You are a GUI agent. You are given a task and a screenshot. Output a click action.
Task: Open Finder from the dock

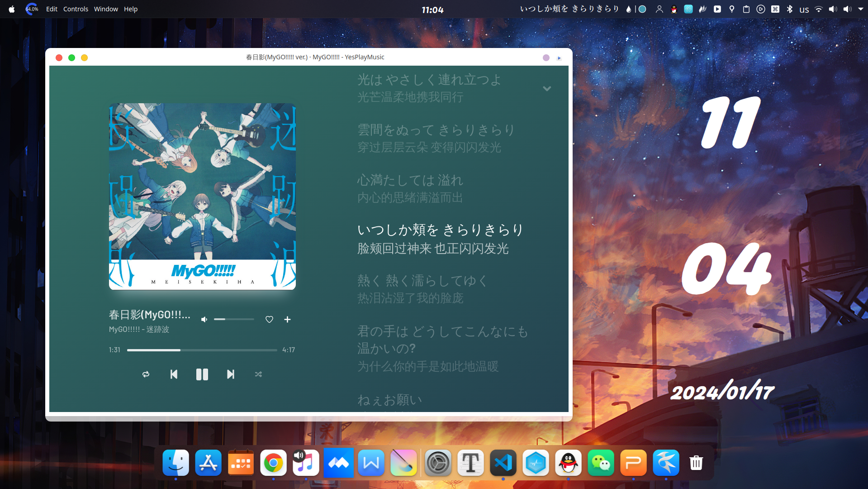coord(175,463)
